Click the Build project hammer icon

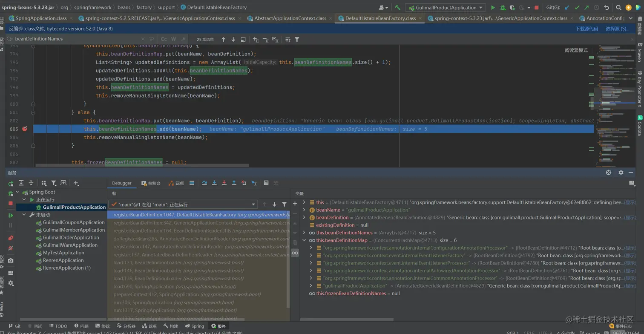(397, 8)
